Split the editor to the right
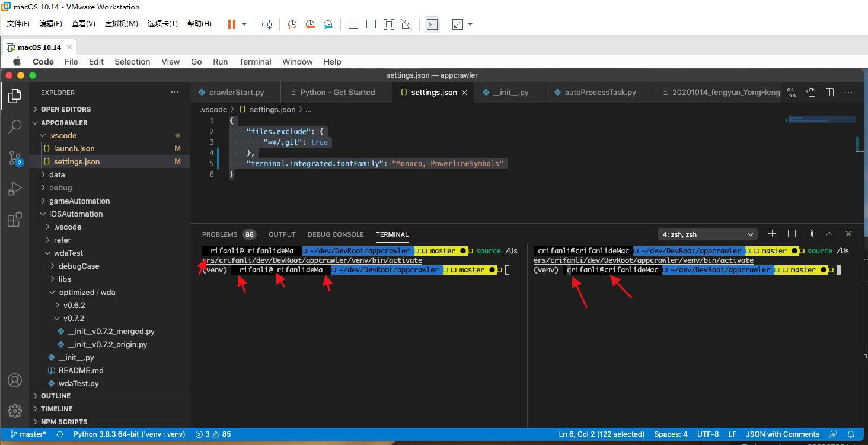Image resolution: width=868 pixels, height=445 pixels. (829, 93)
